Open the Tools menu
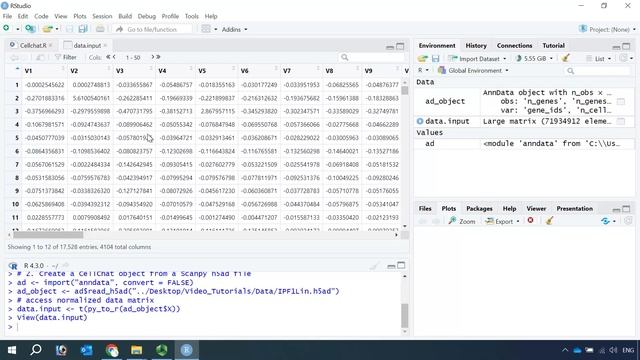 (191, 16)
